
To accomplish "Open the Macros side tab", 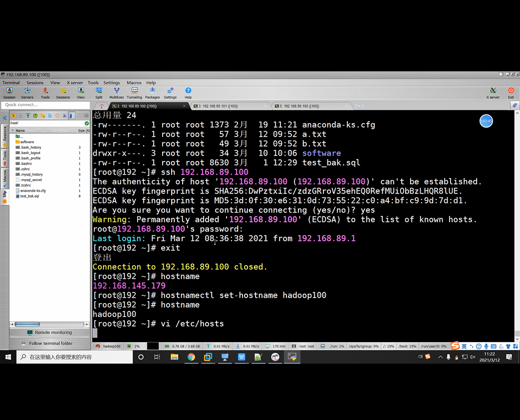I will pyautogui.click(x=4, y=179).
